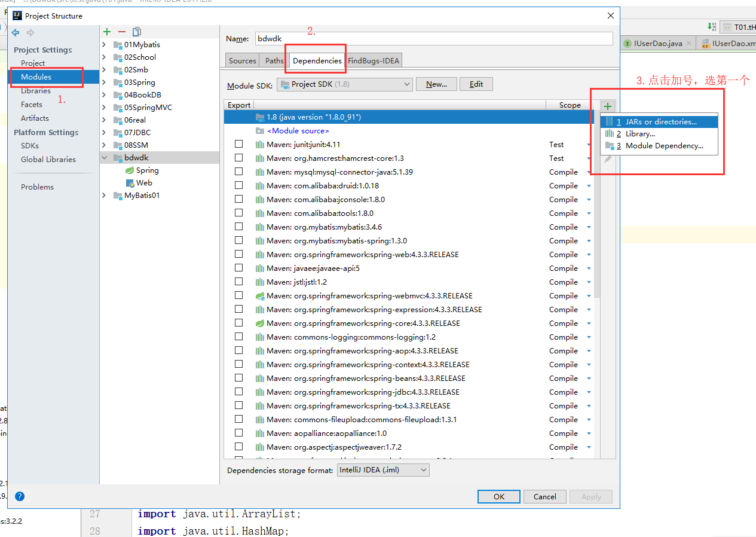The width and height of the screenshot is (756, 537).
Task: Click the IntelliJ IDEA icon in title bar
Action: coord(17,16)
